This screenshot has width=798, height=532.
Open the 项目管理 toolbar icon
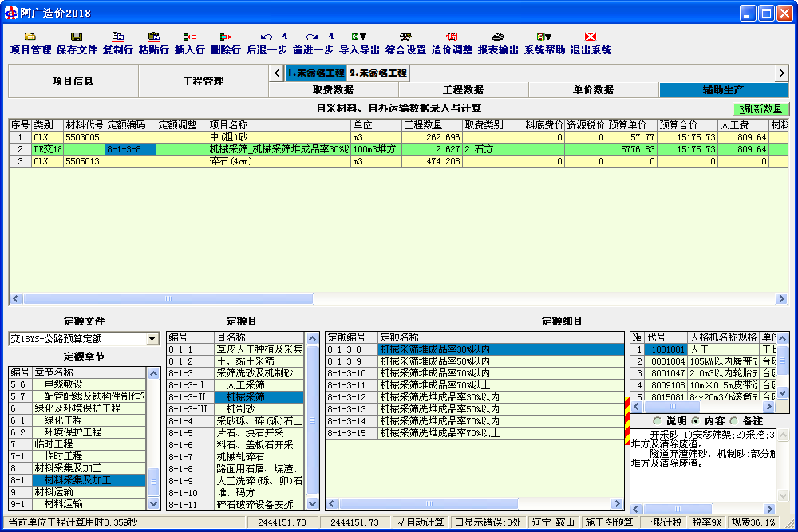pos(30,37)
